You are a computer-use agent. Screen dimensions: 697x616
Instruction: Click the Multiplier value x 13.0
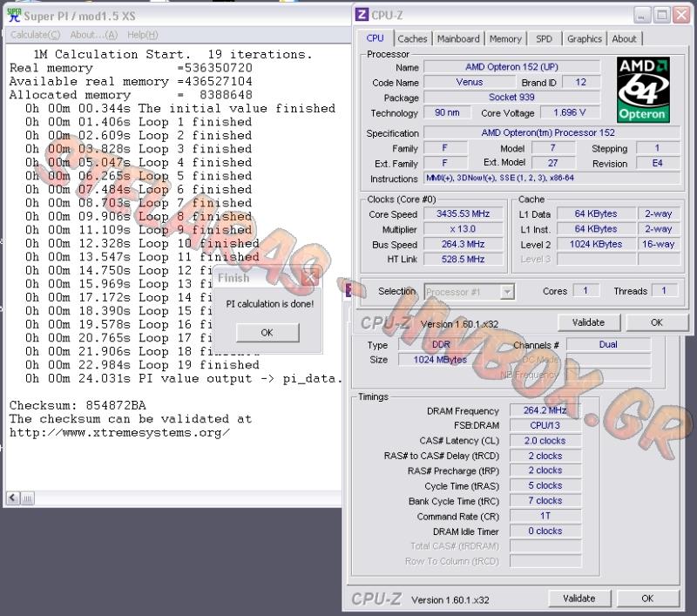point(464,229)
